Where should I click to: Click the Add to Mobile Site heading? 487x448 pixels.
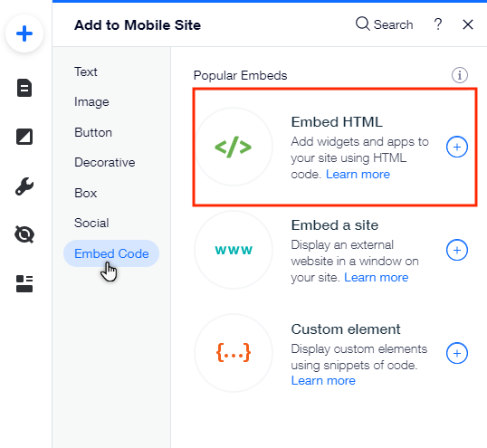pos(138,24)
